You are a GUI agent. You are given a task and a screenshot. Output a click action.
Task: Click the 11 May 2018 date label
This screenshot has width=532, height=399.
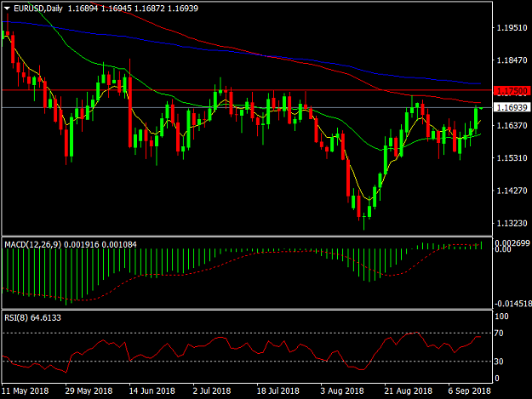(26, 390)
